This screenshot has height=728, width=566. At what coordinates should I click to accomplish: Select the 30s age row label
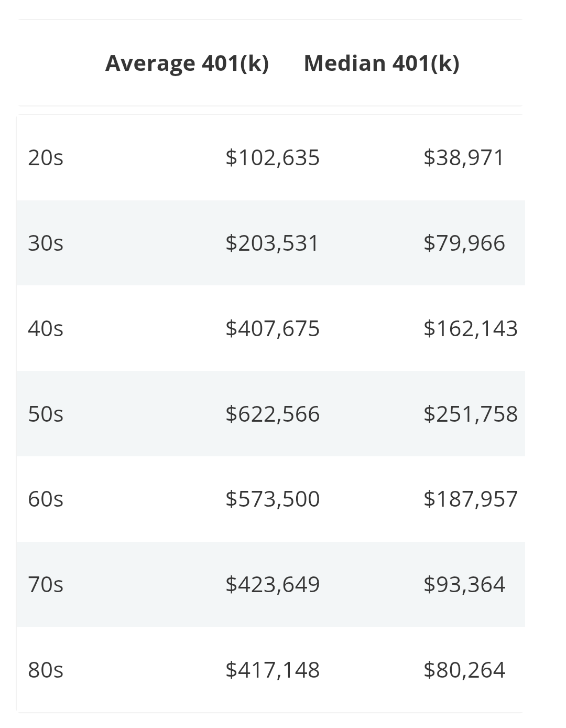click(x=46, y=243)
